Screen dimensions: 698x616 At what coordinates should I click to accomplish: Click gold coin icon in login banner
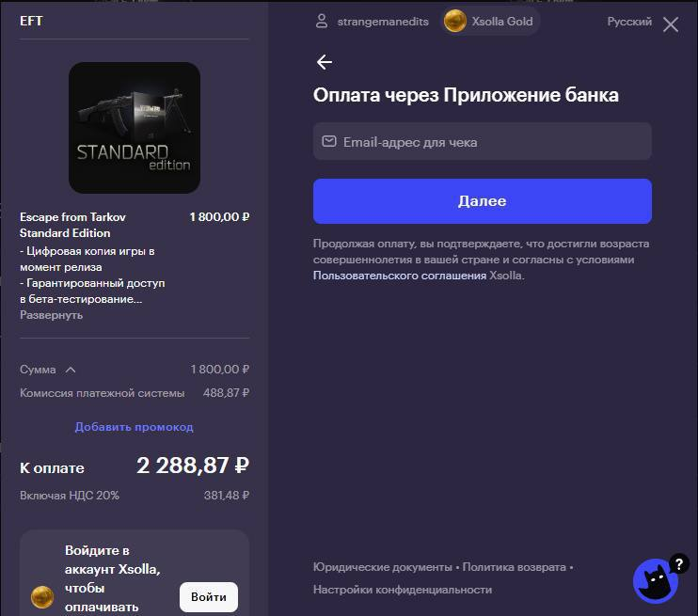[42, 597]
